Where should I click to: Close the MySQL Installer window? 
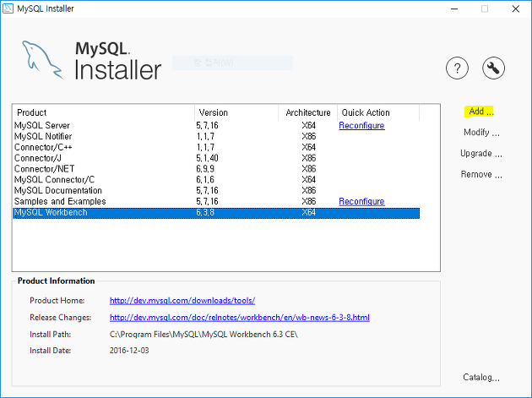tap(516, 8)
